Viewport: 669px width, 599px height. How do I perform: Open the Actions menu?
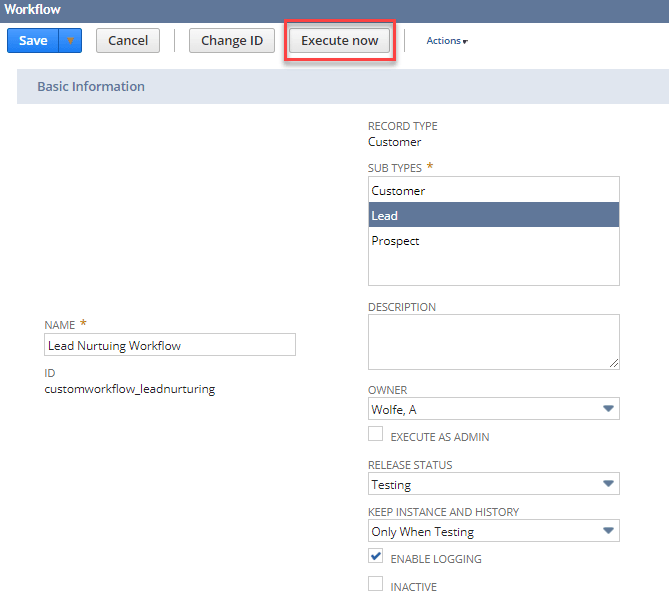point(447,41)
